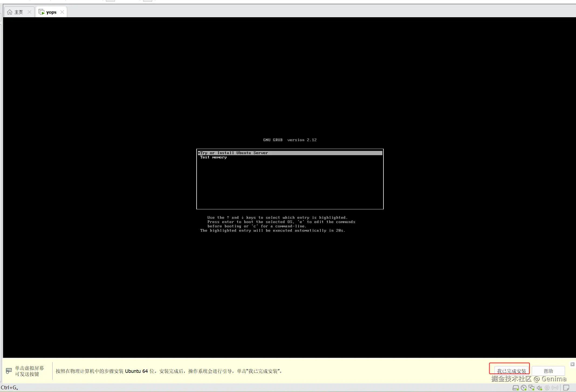Click the Ubuntu 64 位 install instruction text
The width and height of the screenshot is (576, 392).
point(169,371)
